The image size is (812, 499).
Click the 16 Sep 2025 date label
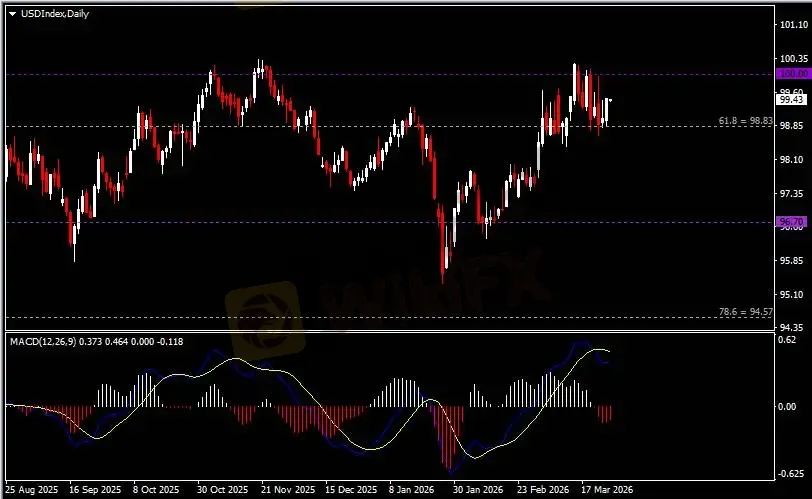point(95,489)
